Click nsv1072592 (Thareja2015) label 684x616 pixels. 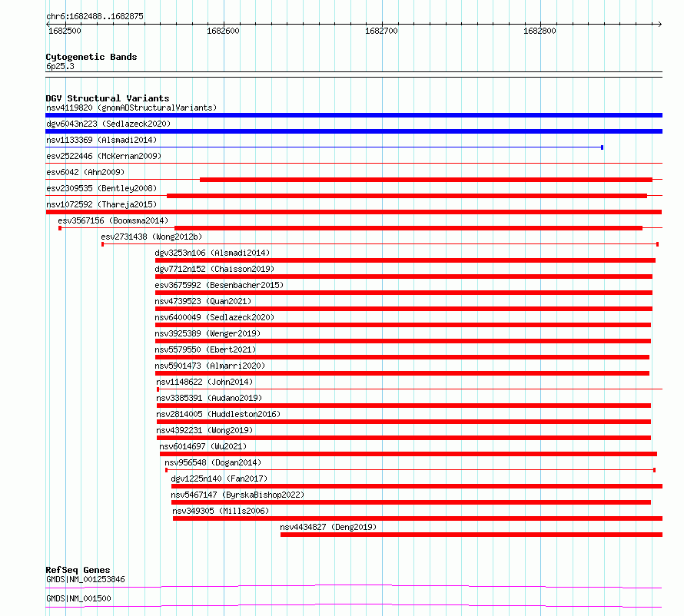pos(101,204)
